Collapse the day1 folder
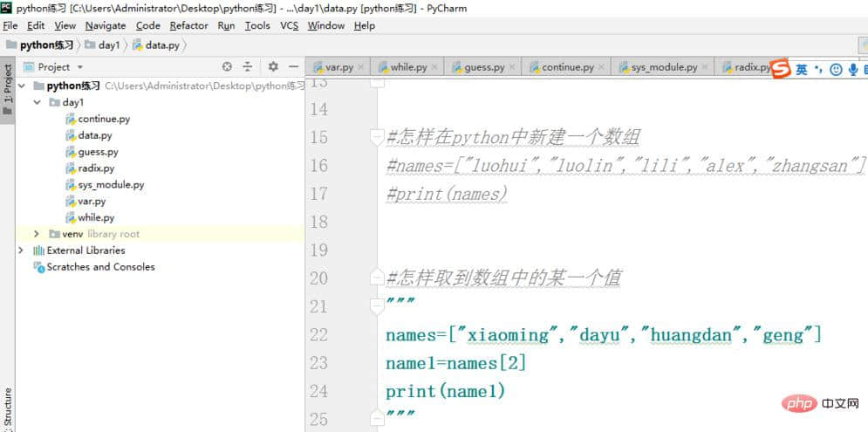This screenshot has width=868, height=432. pos(38,102)
